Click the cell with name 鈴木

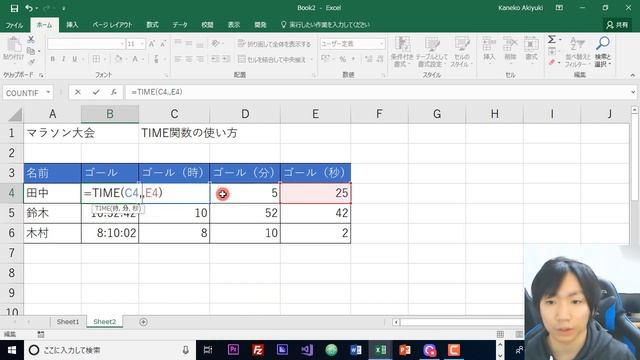coord(52,213)
